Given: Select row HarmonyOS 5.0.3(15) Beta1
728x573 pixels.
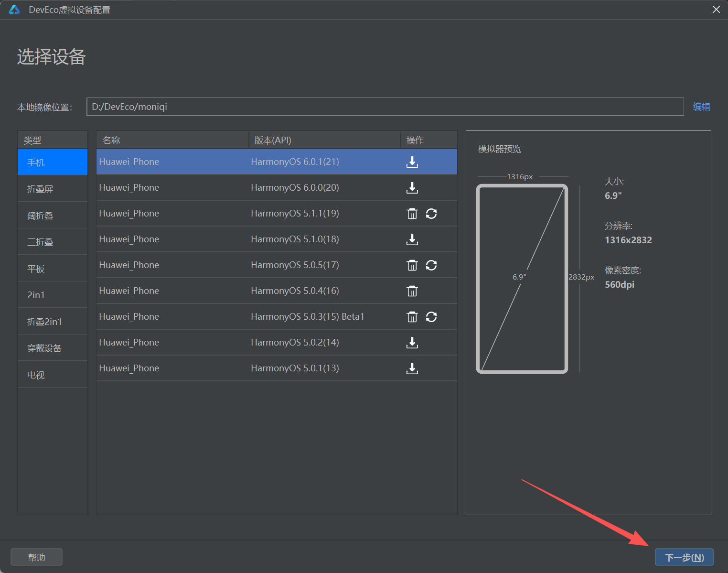Looking at the screenshot, I should [x=277, y=317].
